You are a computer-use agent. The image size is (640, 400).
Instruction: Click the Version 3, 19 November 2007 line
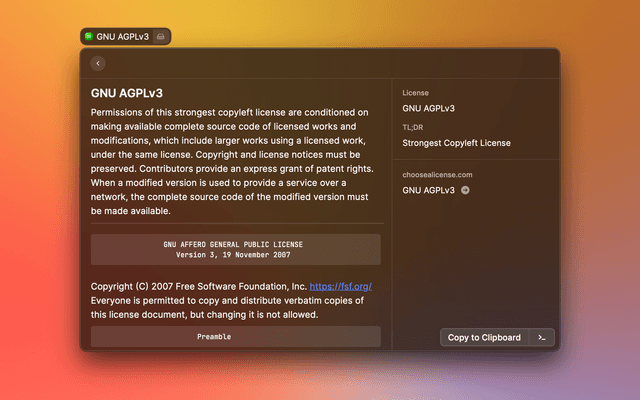click(235, 255)
